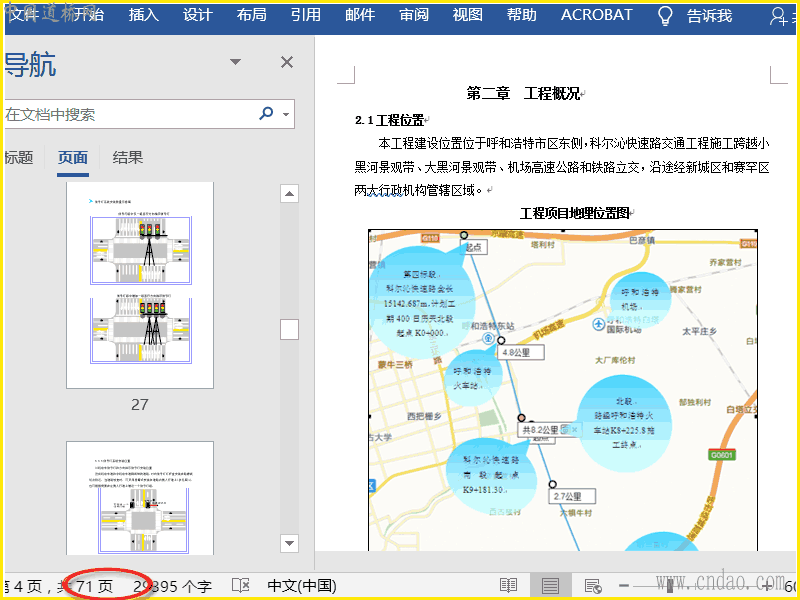This screenshot has width=800, height=600.
Task: Switch to Read Mode view icon
Action: pyautogui.click(x=509, y=586)
